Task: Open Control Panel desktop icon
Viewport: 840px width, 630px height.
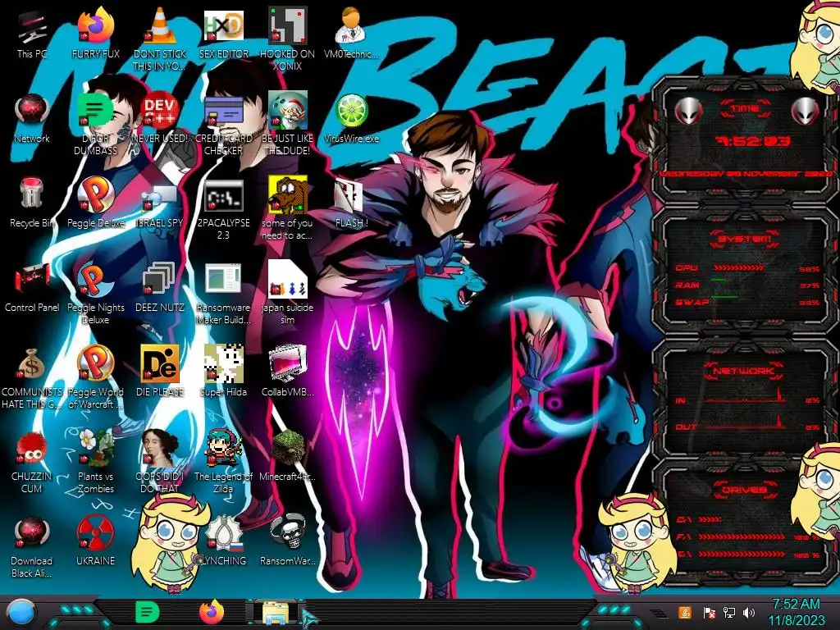Action: pyautogui.click(x=32, y=288)
